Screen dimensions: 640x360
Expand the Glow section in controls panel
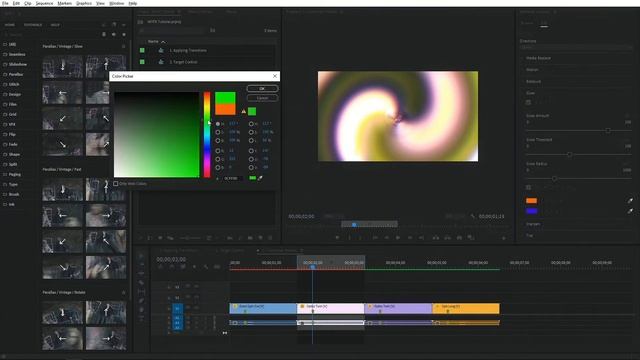530,93
